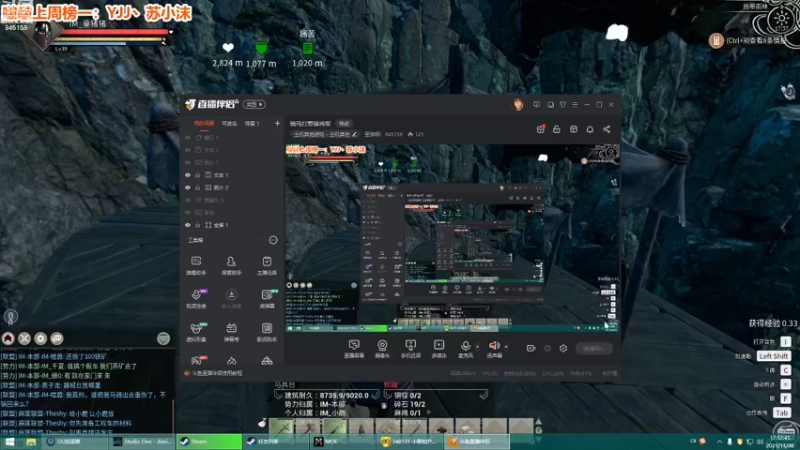
Task: Select the 全屏 1 source row
Action: pyautogui.click(x=232, y=225)
